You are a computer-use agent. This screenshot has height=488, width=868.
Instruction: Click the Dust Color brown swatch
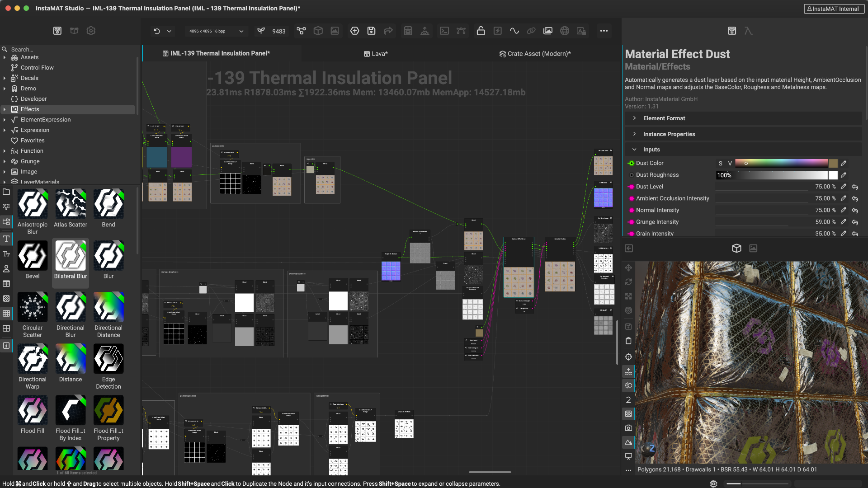[833, 163]
